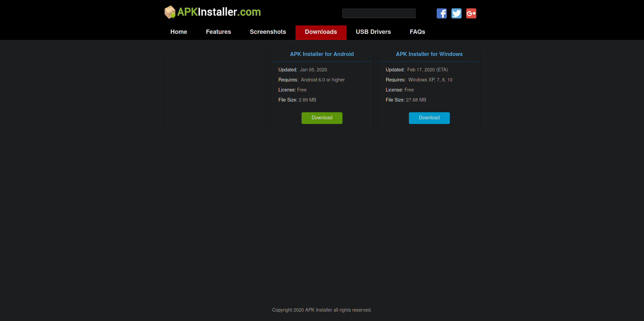Image resolution: width=644 pixels, height=321 pixels.
Task: Click the '2.89 MB' file size value
Action: tap(307, 100)
